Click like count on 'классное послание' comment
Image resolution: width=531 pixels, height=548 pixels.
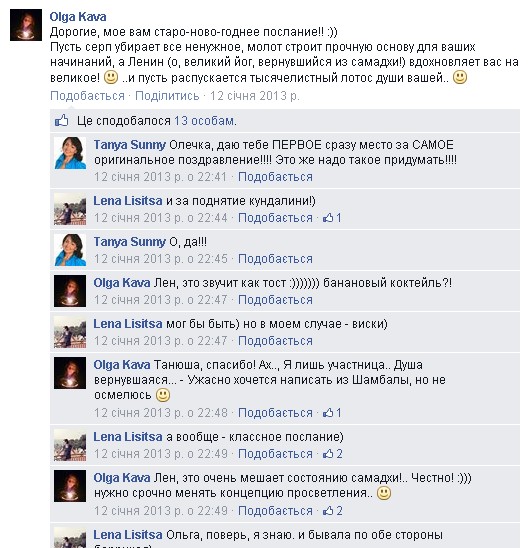[x=332, y=454]
